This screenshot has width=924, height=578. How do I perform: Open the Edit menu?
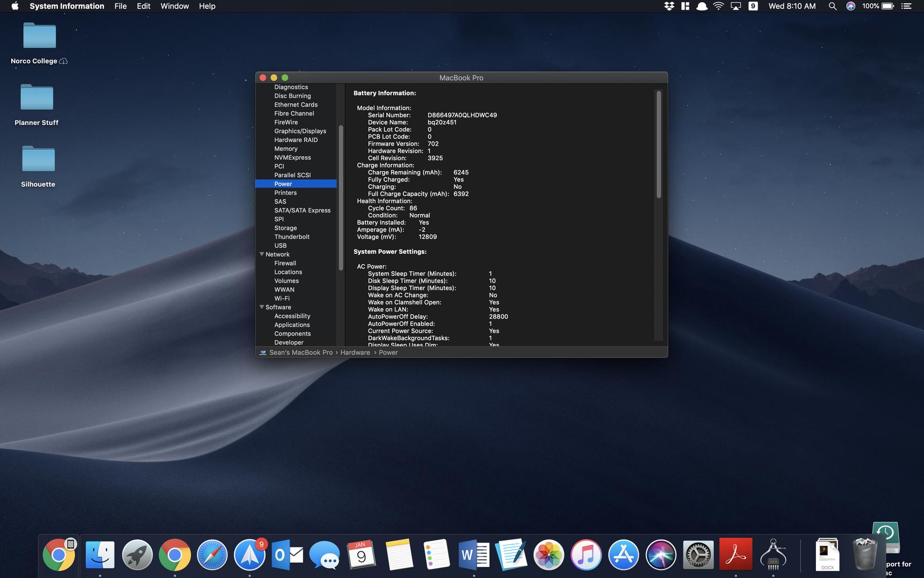point(143,6)
